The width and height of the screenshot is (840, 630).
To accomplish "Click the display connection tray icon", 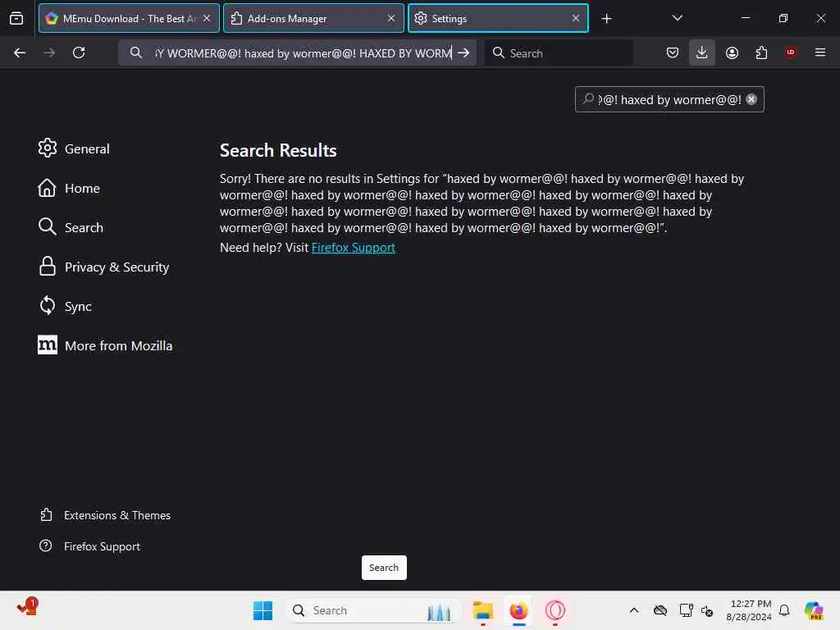I will click(x=686, y=610).
